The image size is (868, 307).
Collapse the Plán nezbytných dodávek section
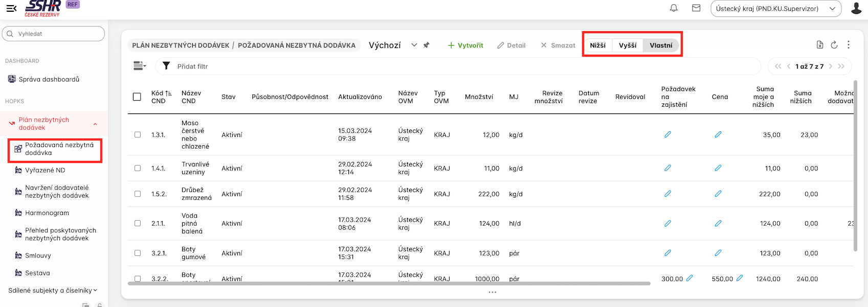pyautogui.click(x=95, y=124)
